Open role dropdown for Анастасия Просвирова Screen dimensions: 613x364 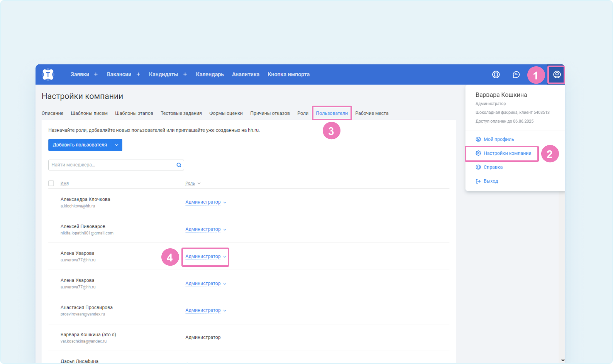[206, 310]
